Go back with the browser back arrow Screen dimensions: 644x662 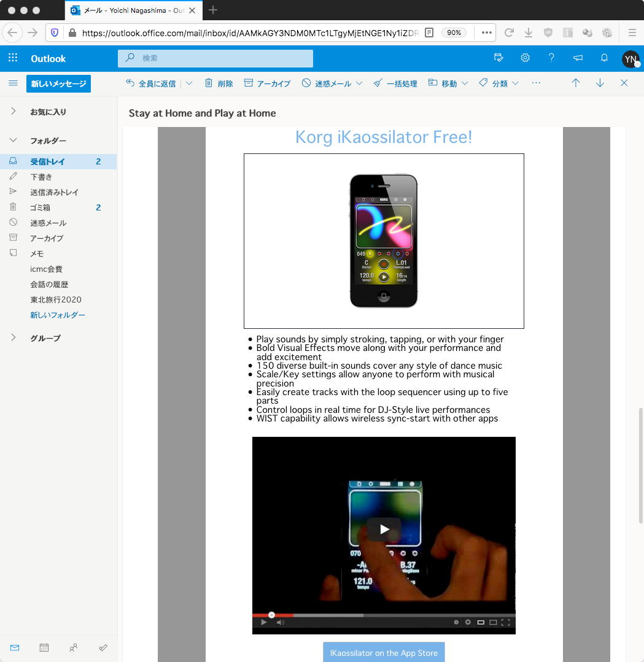coord(13,33)
